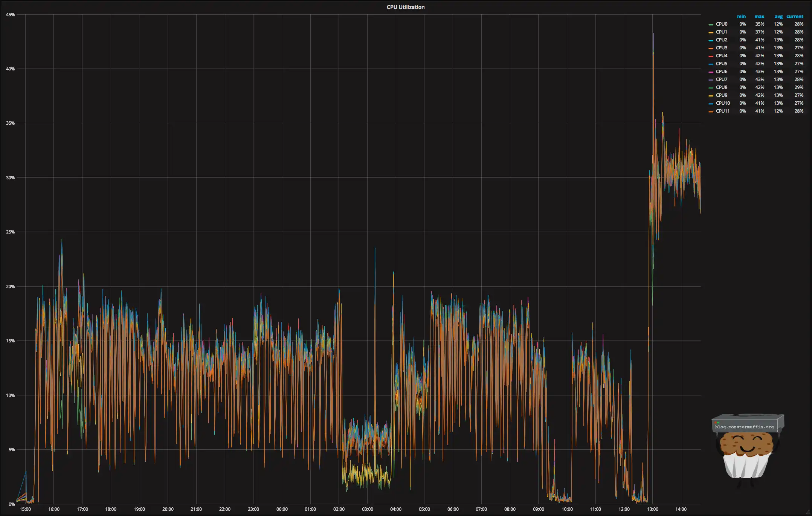
Task: Isolate the CPU5 series via legend label
Action: [721, 64]
